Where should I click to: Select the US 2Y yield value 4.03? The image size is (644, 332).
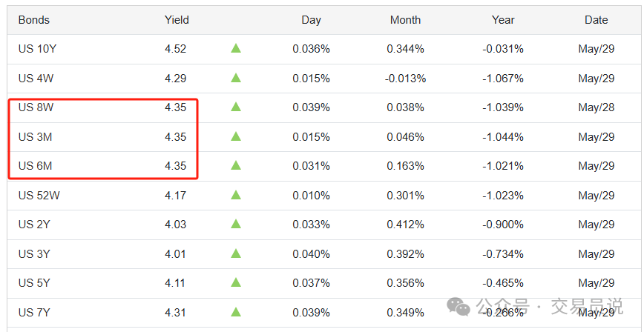coord(175,225)
